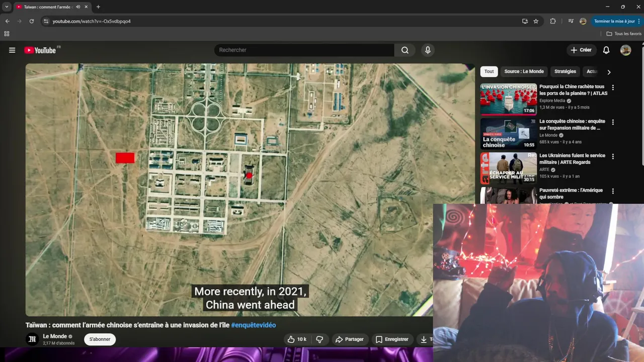The image size is (644, 362).
Task: Click the video player frame
Action: (x=250, y=190)
